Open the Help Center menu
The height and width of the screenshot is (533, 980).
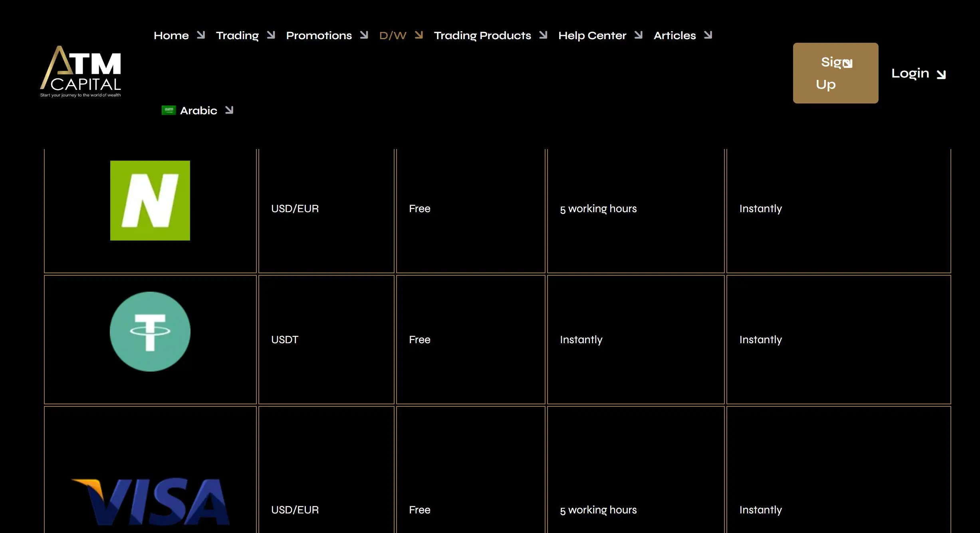592,36
